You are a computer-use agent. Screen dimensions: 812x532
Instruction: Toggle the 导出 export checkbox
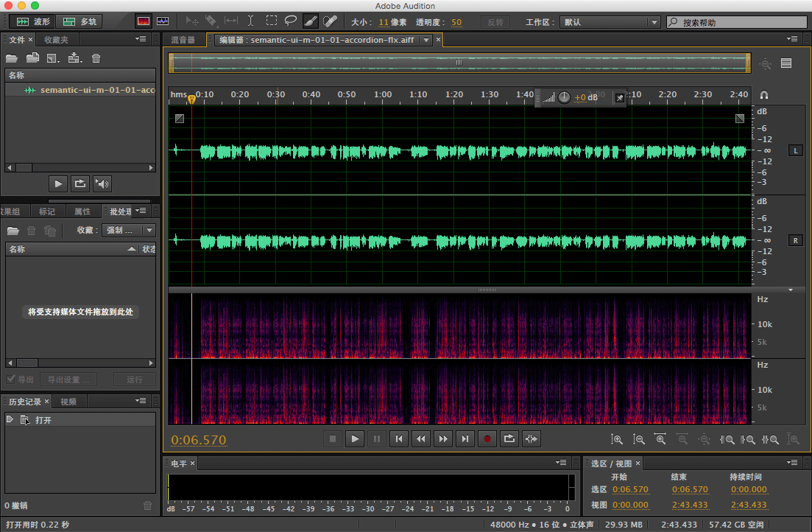11,379
